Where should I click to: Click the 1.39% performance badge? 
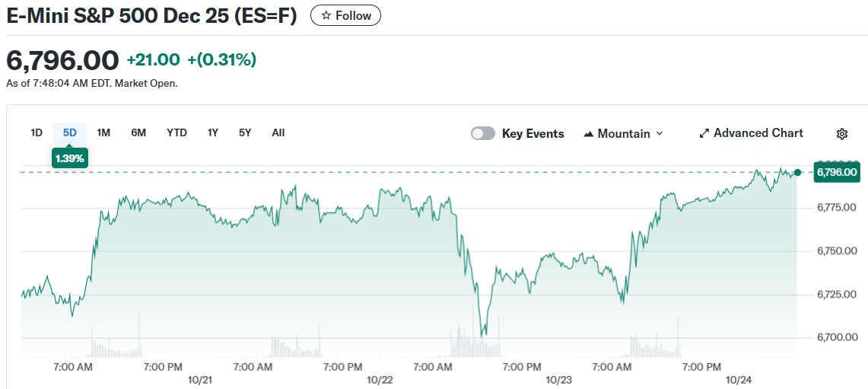70,158
